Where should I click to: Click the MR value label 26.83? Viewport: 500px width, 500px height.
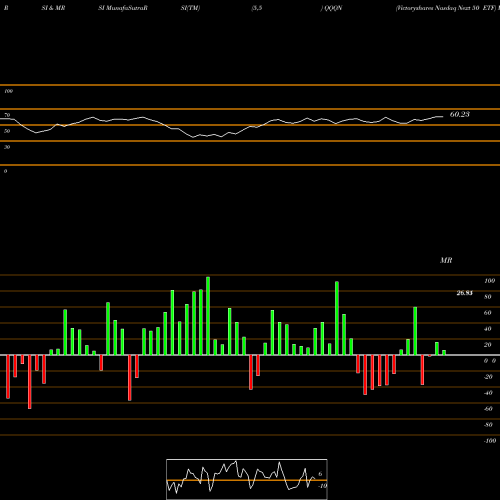(464, 293)
